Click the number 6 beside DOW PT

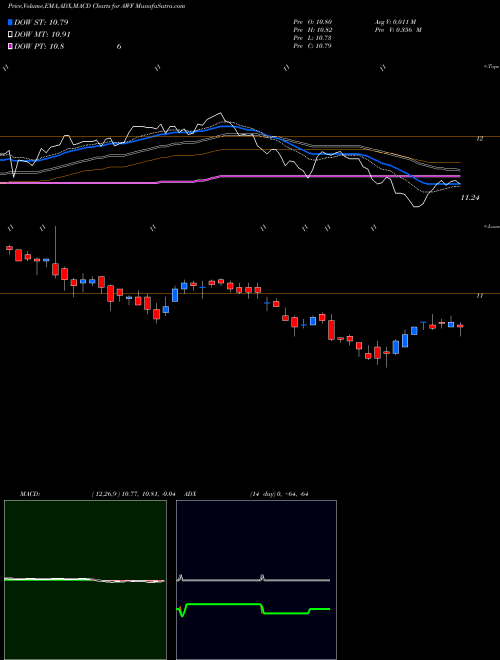(119, 47)
